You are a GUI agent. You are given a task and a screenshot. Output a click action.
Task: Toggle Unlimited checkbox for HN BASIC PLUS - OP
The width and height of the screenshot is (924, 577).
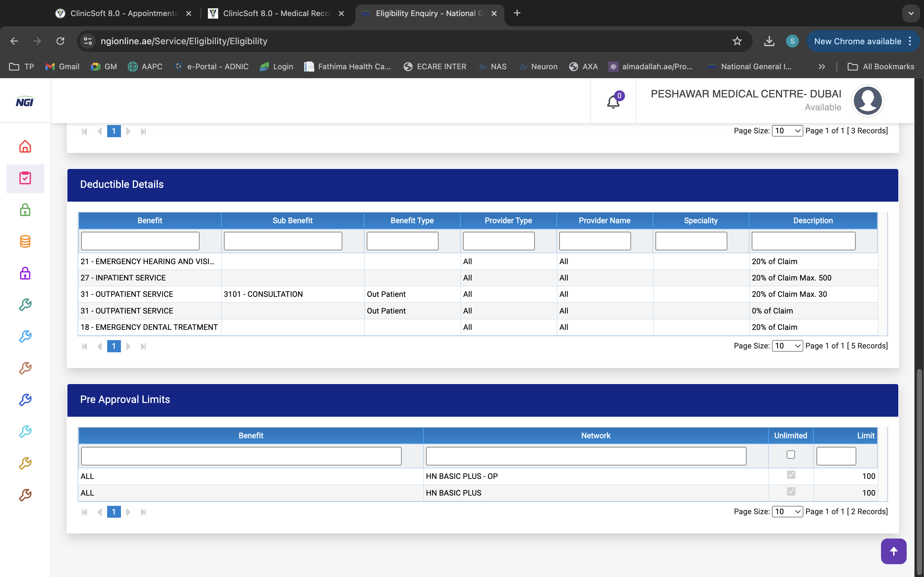pos(791,475)
